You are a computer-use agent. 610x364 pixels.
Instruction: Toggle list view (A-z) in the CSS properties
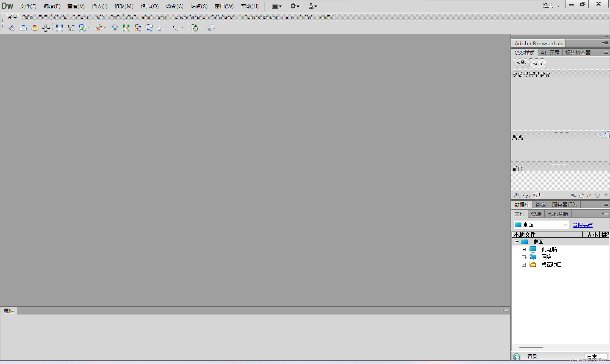point(527,195)
